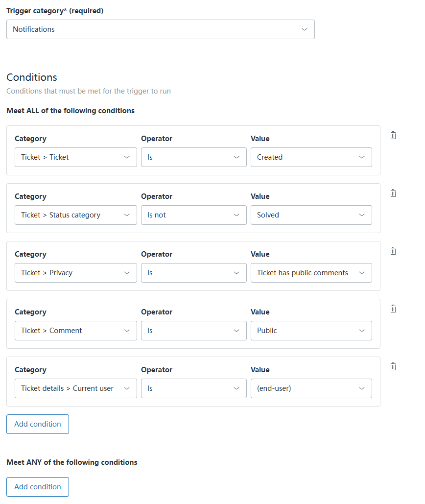Screen dimensions: 425x504
Task: Open the Ticket > Privacy category dropdown
Action: click(x=75, y=273)
